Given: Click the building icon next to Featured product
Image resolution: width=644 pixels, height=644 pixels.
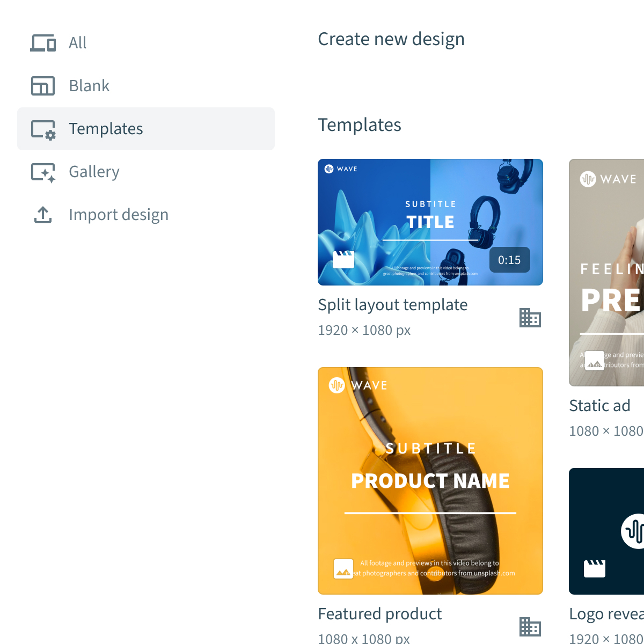Looking at the screenshot, I should click(530, 626).
